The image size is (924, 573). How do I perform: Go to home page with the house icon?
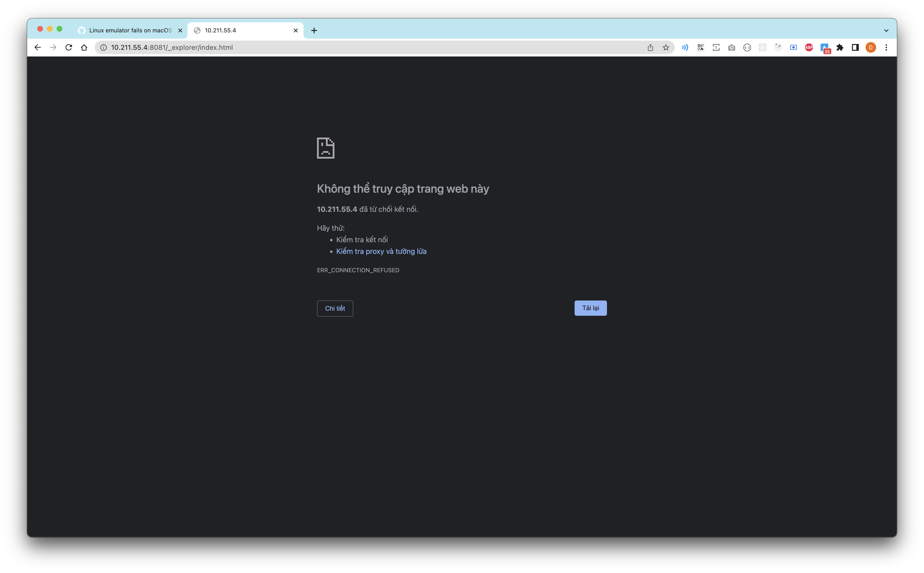point(84,47)
